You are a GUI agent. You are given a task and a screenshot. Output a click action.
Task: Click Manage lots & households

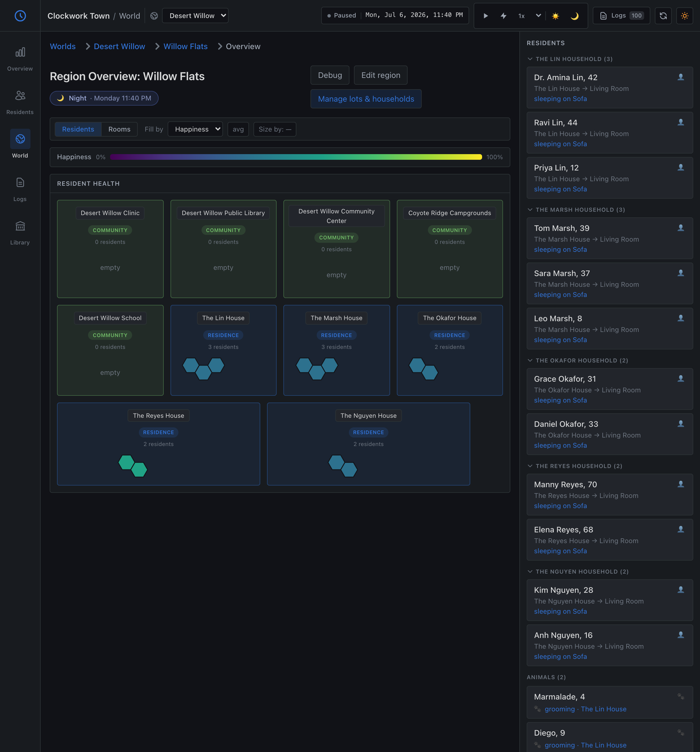click(366, 99)
